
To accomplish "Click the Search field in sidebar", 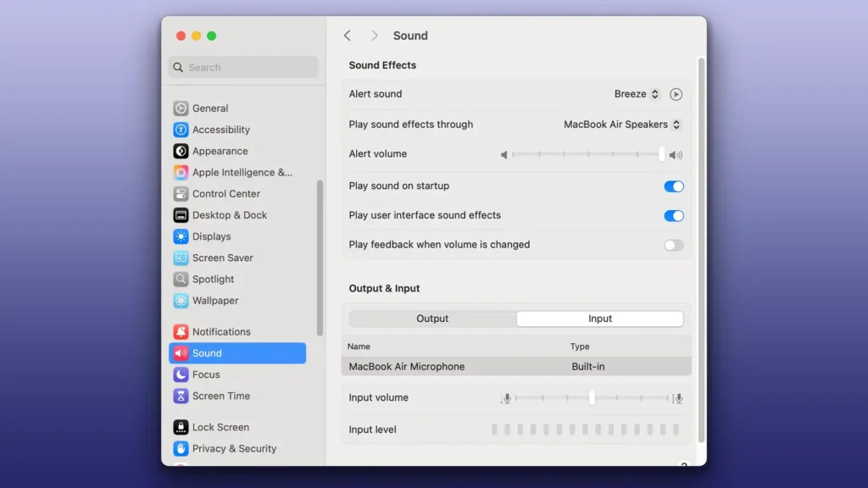I will pyautogui.click(x=243, y=68).
